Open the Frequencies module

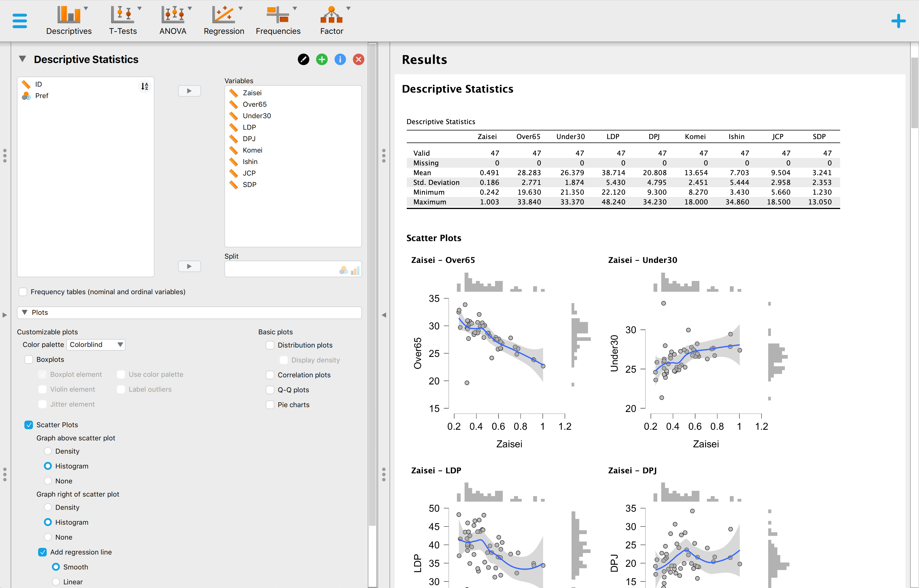pos(278,21)
